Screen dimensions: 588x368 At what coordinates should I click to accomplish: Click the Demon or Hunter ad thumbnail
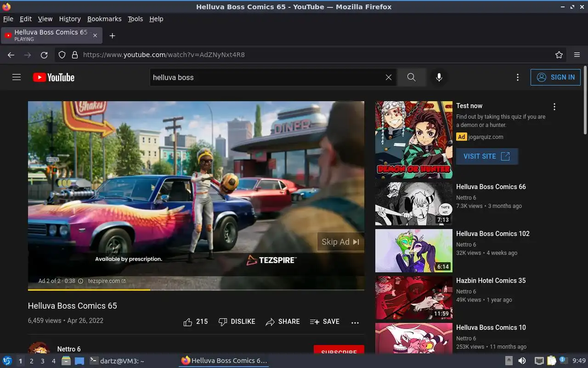pos(414,140)
